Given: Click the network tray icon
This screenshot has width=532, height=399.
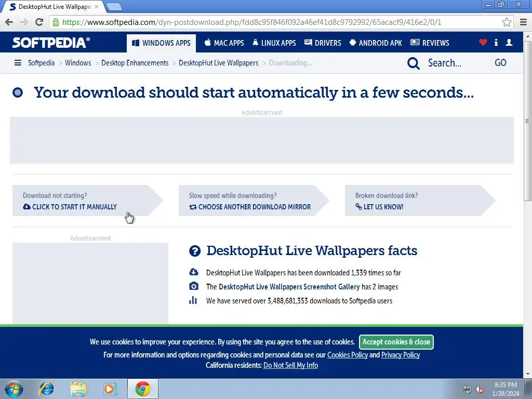Looking at the screenshot, I should point(467,390).
